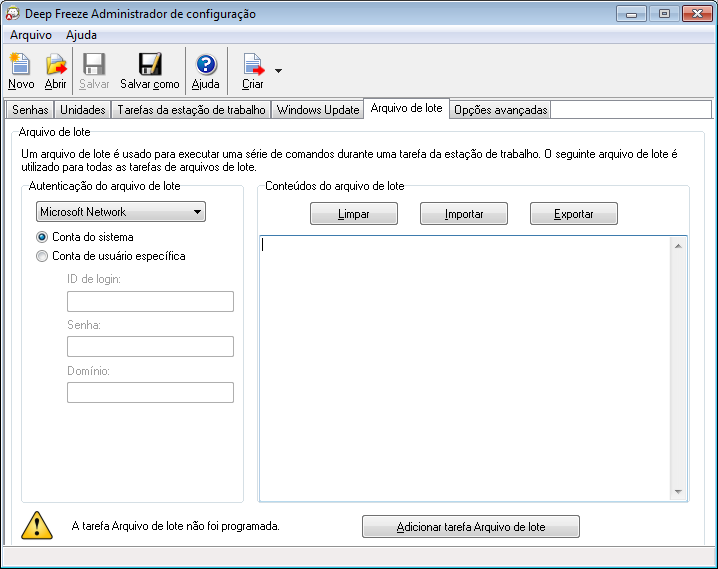Click the batch file contents scrollbar
This screenshot has width=718, height=569.
[x=678, y=368]
